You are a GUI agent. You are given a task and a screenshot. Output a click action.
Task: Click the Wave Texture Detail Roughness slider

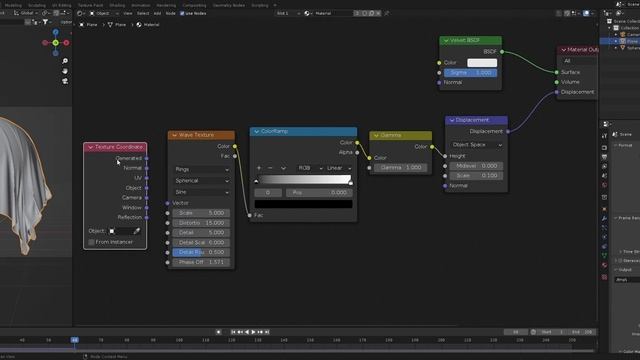[x=201, y=252]
